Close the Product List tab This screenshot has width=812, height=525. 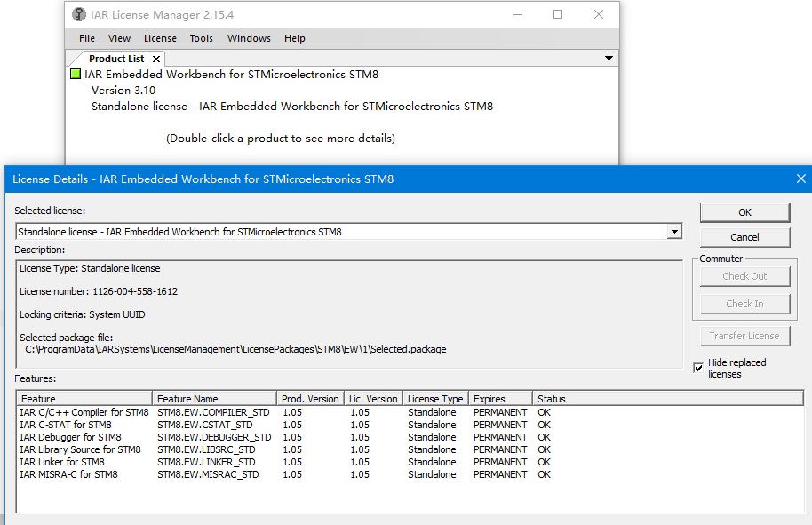(x=155, y=59)
